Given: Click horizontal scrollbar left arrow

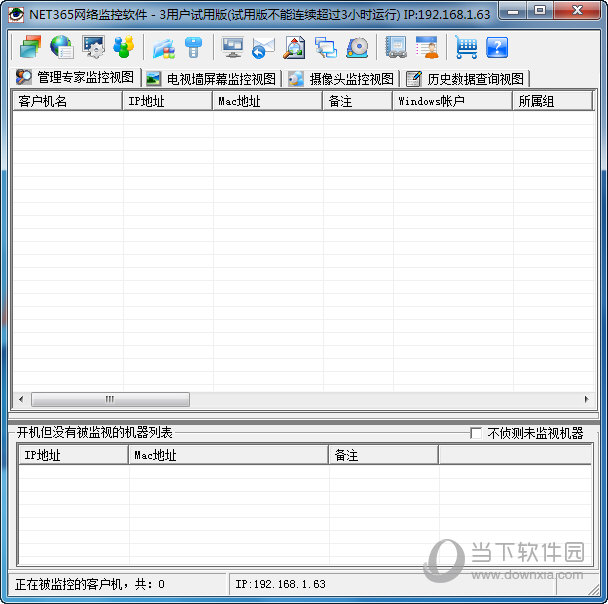Looking at the screenshot, I should pos(21,399).
